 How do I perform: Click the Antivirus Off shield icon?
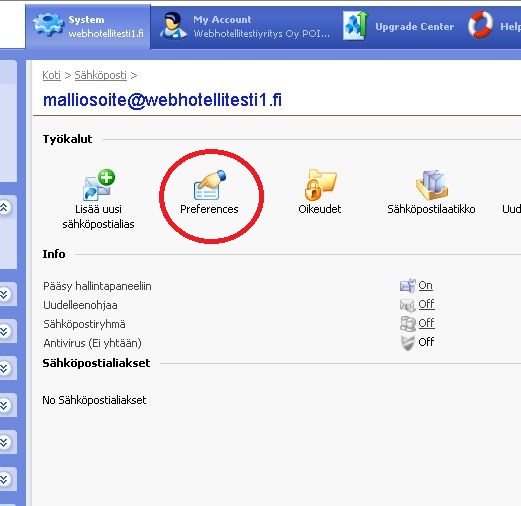pos(407,342)
